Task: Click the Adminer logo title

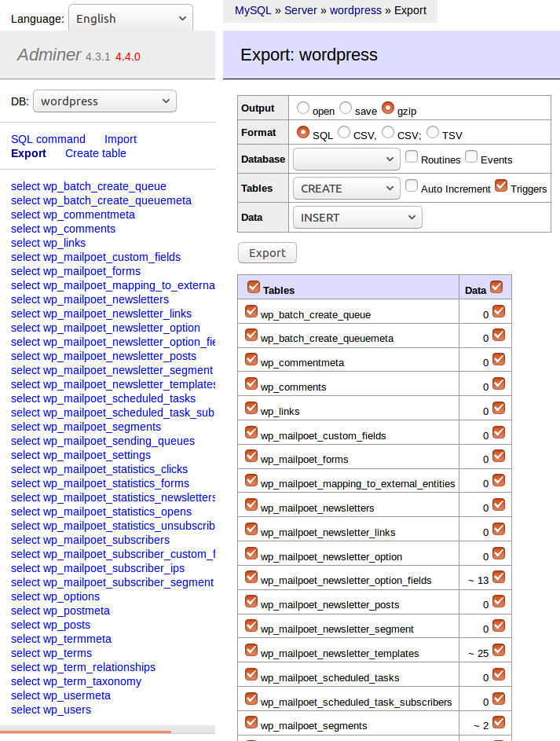Action: [x=49, y=55]
